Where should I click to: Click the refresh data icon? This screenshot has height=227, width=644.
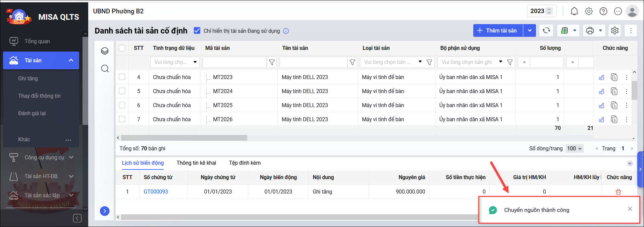[x=546, y=30]
